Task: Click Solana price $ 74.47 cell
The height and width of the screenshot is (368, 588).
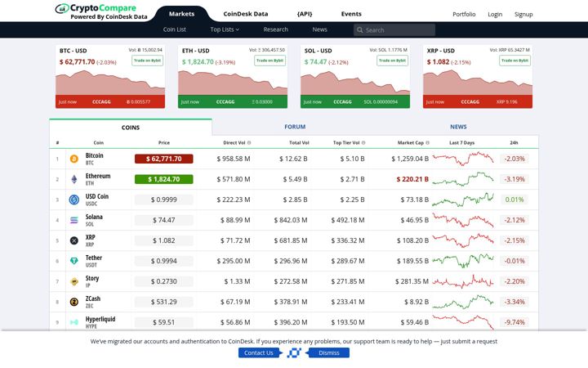Action: pos(164,220)
